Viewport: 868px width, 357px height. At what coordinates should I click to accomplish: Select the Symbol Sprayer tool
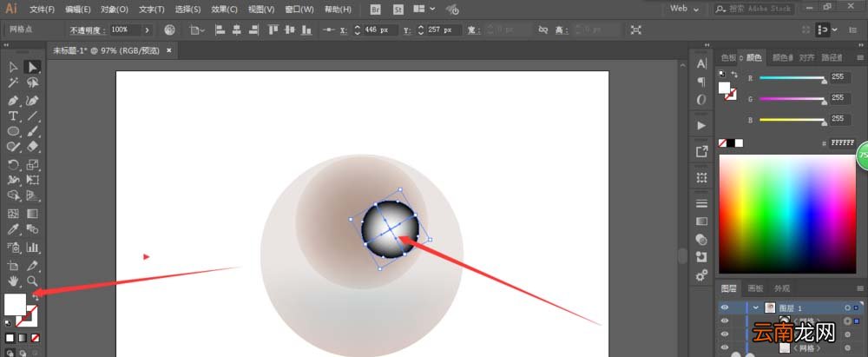pyautogui.click(x=13, y=248)
